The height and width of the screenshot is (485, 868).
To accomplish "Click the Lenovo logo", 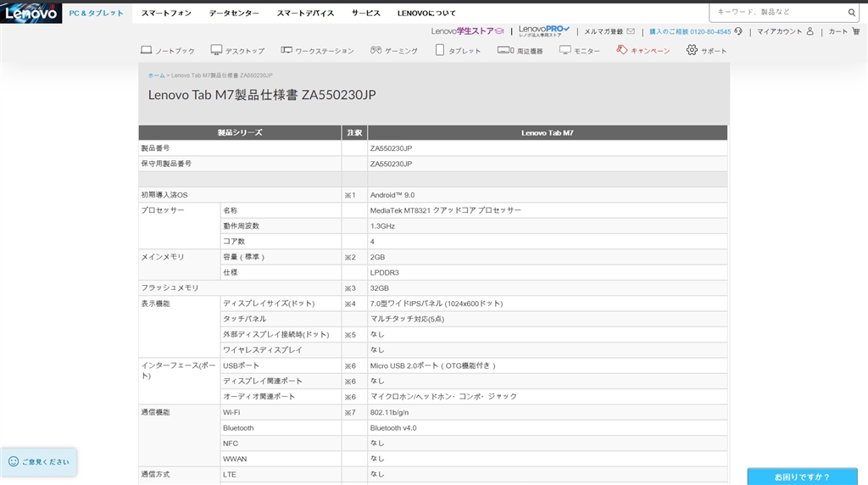I will coord(31,13).
